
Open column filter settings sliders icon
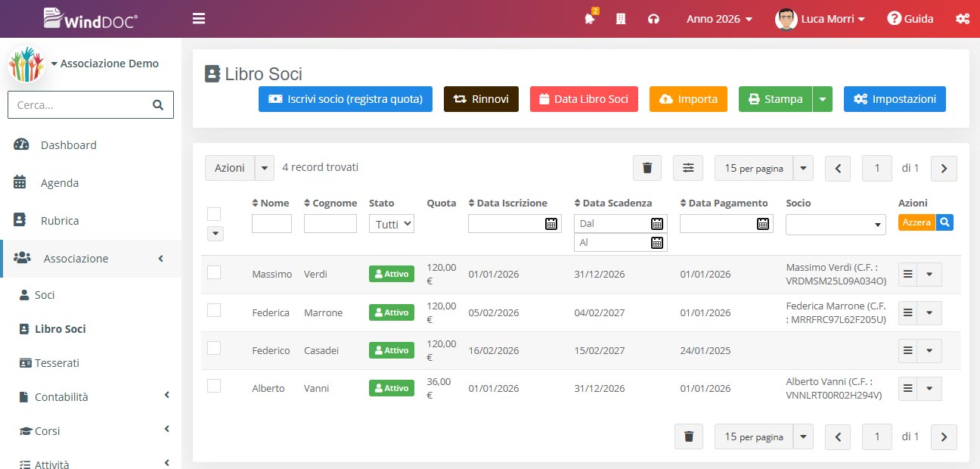pyautogui.click(x=688, y=168)
